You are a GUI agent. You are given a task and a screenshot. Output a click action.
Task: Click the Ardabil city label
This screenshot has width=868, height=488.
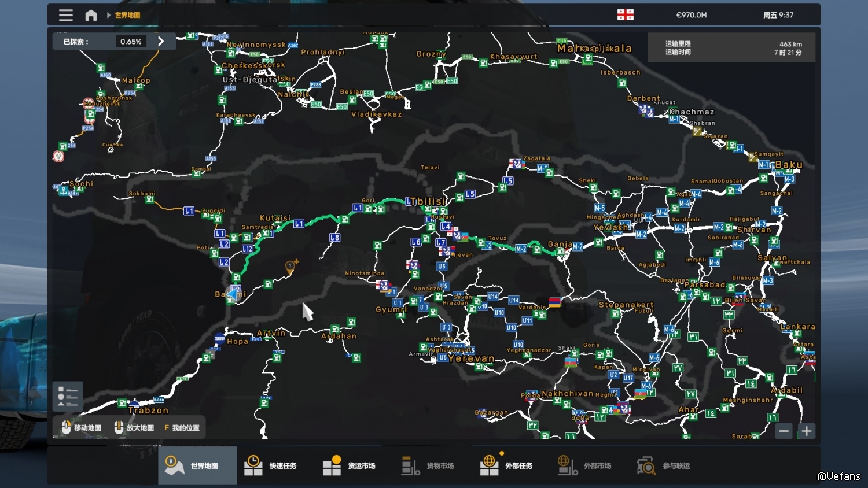click(x=787, y=390)
